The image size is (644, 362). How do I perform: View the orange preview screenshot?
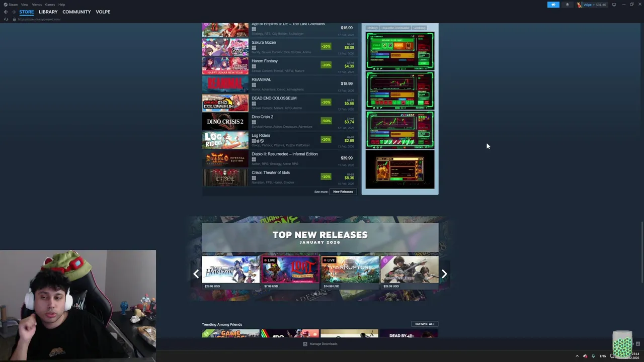(400, 170)
